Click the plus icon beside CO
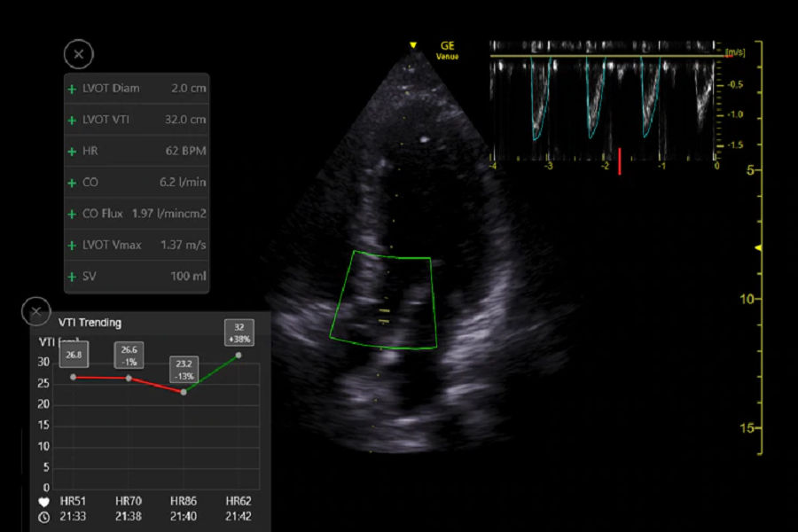The width and height of the screenshot is (798, 532). pyautogui.click(x=72, y=183)
